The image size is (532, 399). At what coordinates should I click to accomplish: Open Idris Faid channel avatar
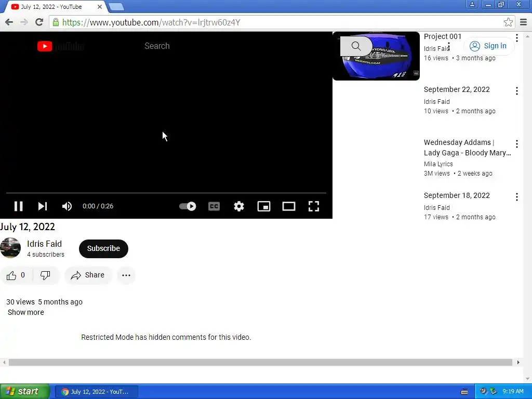coord(10,248)
